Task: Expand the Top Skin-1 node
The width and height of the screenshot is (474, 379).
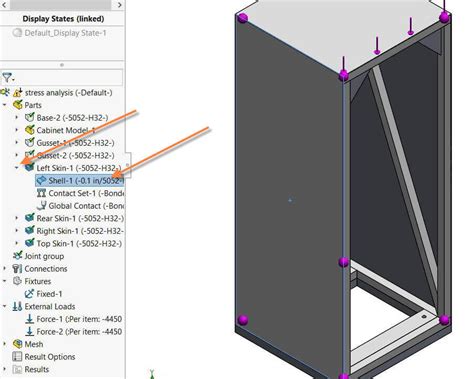Action: (17, 243)
